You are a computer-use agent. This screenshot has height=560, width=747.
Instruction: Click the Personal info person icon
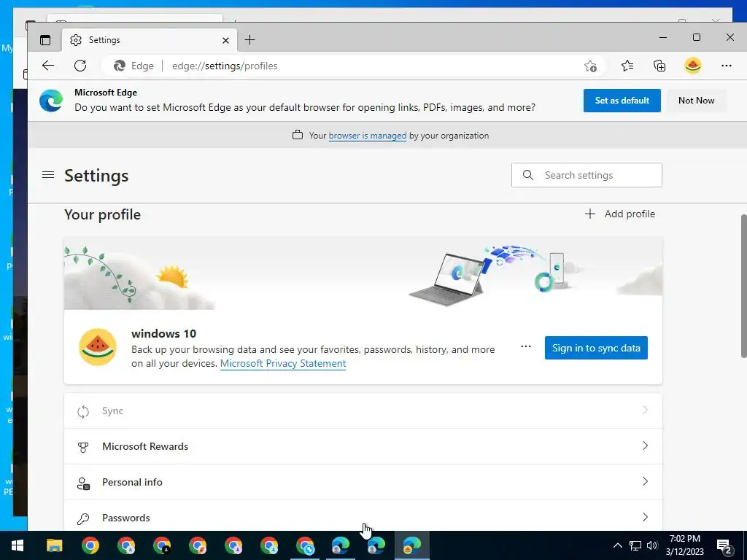click(83, 483)
